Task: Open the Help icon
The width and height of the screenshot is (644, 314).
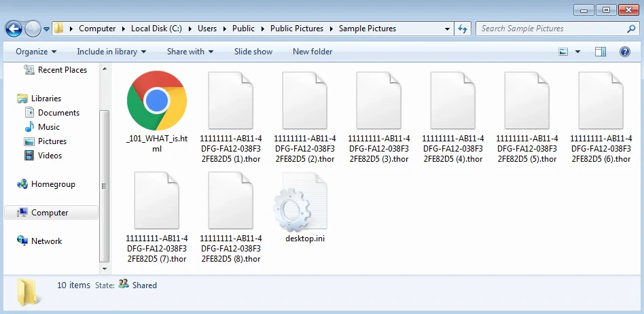Action: (625, 52)
